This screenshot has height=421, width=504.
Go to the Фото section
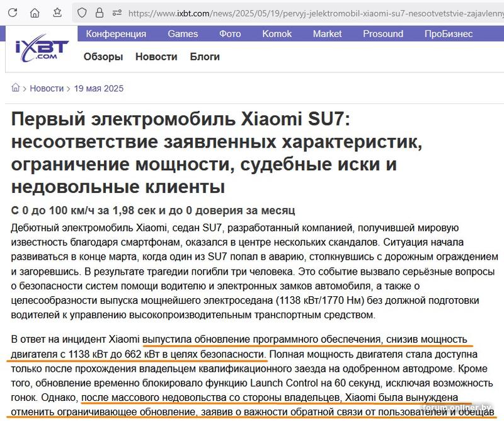point(230,34)
